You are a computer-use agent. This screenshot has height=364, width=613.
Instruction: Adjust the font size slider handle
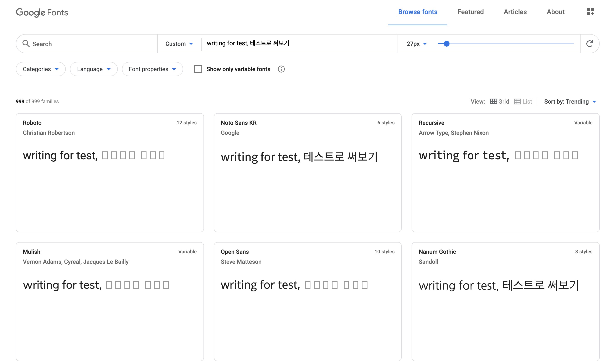(447, 44)
